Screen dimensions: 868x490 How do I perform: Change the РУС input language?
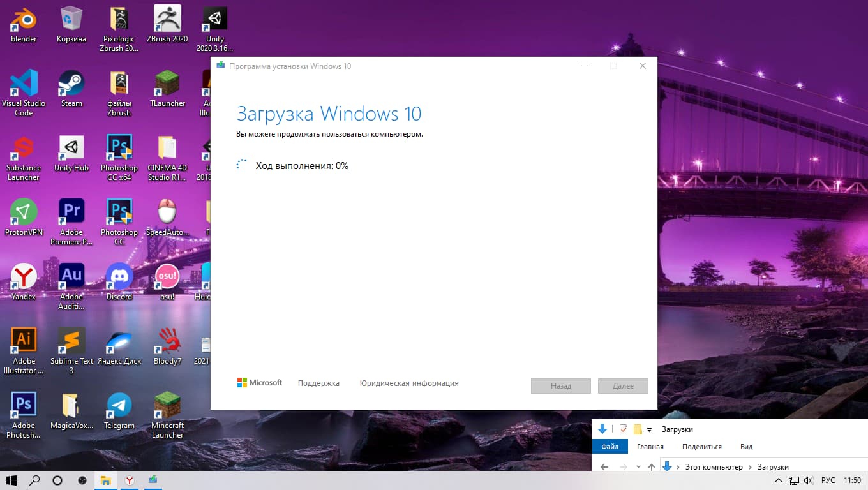click(828, 480)
